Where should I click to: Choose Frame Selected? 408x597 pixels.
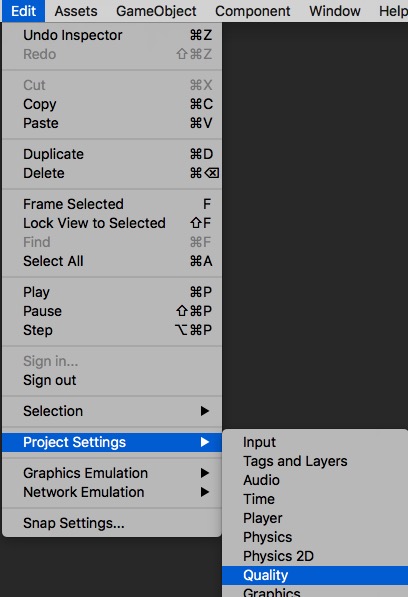click(112, 204)
